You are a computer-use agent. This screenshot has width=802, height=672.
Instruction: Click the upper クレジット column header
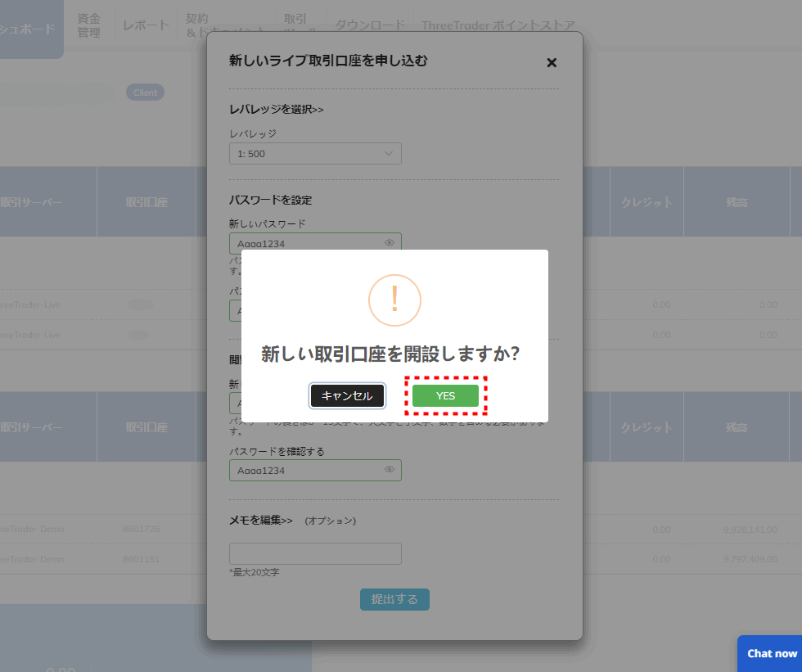tap(647, 202)
